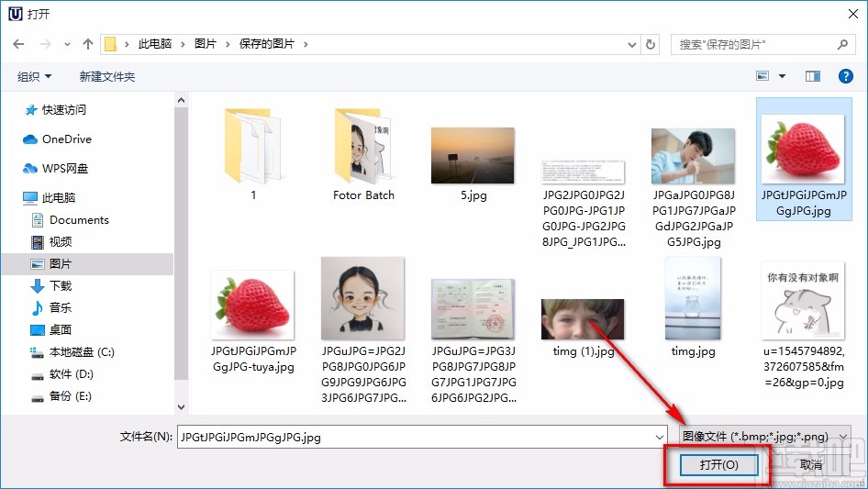
Task: Go back using the Back arrow
Action: [x=18, y=44]
